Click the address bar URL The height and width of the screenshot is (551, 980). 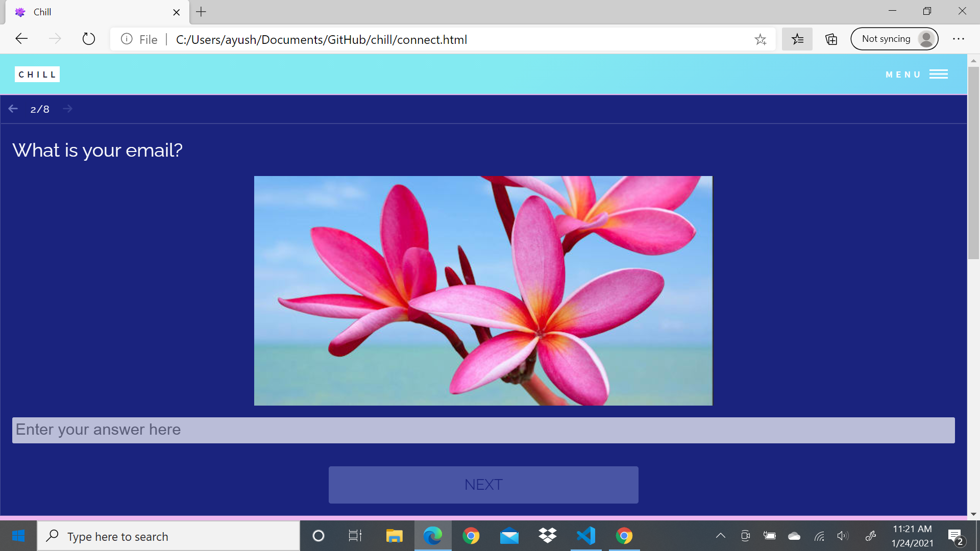tap(322, 39)
